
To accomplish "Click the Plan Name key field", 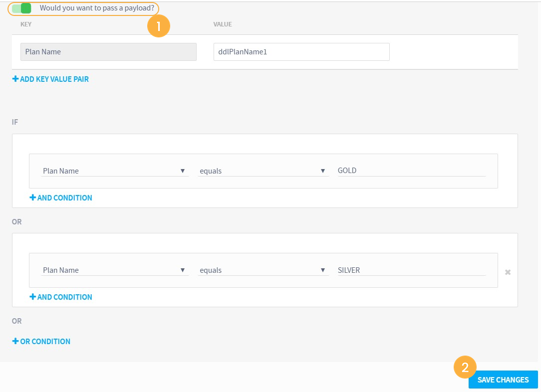I will (x=108, y=52).
